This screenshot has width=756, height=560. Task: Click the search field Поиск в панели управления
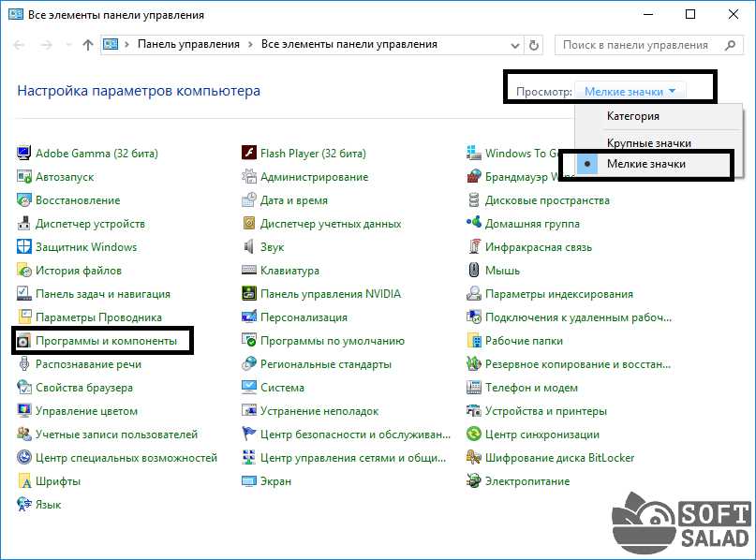coord(636,44)
